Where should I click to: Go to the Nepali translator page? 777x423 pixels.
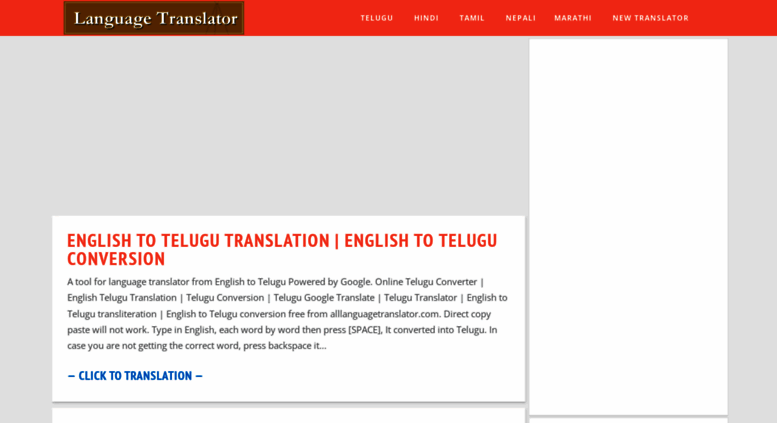coord(520,18)
